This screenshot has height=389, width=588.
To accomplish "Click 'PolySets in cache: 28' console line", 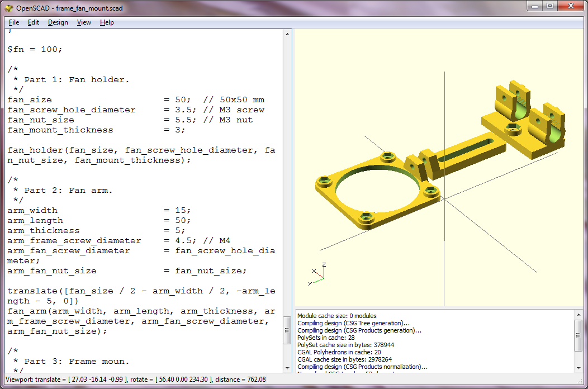I will [x=326, y=338].
